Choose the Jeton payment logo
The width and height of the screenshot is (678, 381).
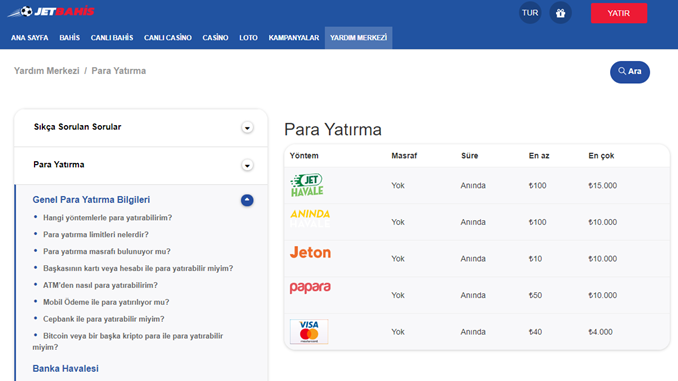(310, 252)
